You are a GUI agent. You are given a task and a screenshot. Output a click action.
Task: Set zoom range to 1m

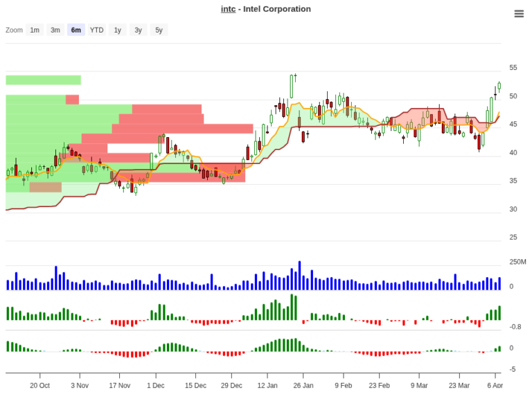pos(35,30)
